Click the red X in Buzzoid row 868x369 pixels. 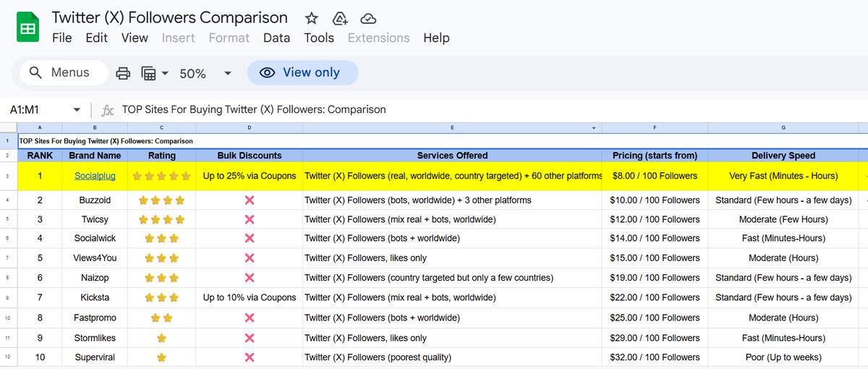pos(250,200)
